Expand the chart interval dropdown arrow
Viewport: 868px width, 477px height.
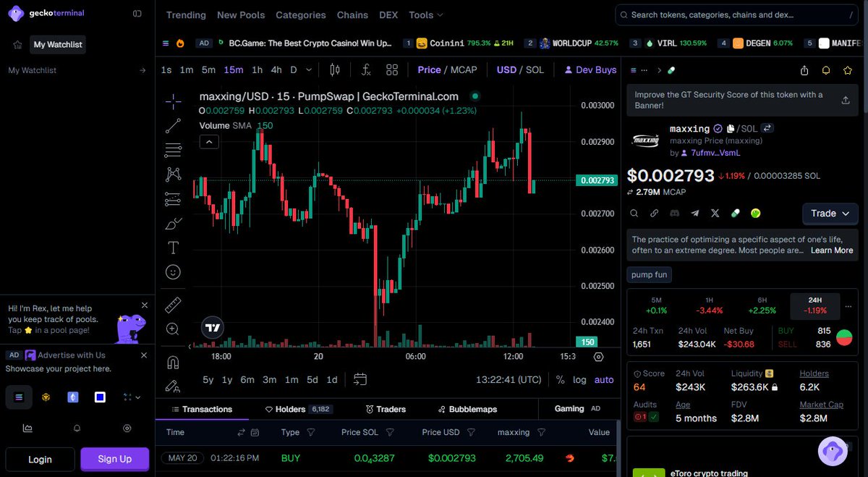pos(309,70)
